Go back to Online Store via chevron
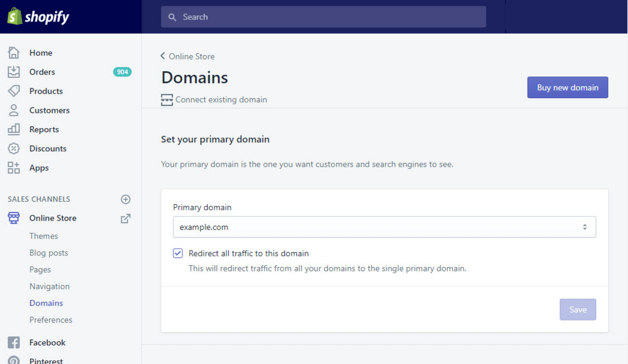The image size is (628, 364). pyautogui.click(x=163, y=56)
